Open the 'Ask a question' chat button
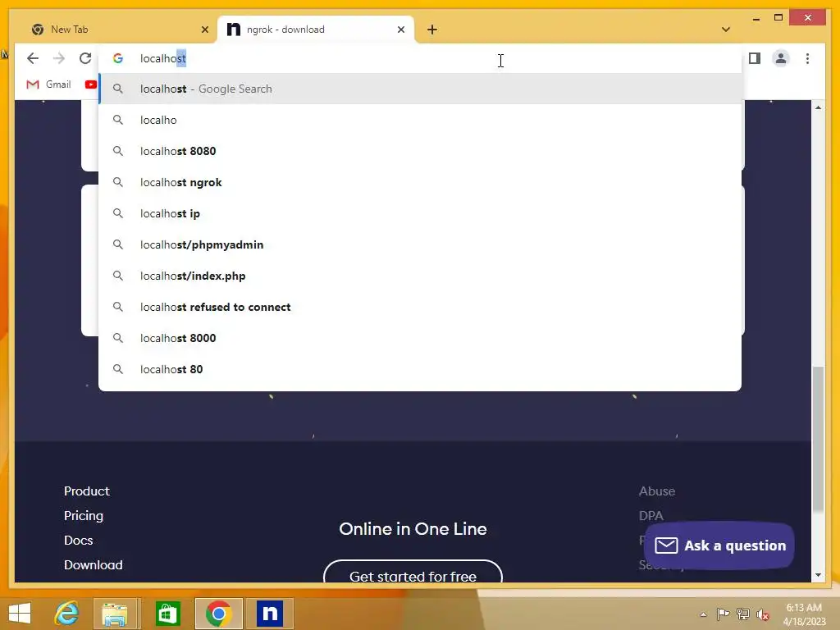840x630 pixels. click(719, 546)
